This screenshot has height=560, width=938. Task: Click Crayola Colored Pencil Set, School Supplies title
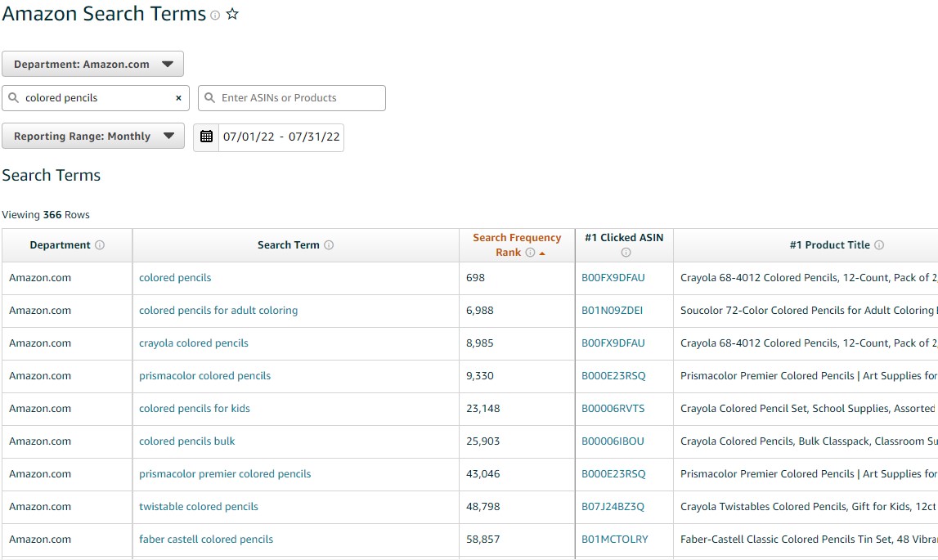809,409
